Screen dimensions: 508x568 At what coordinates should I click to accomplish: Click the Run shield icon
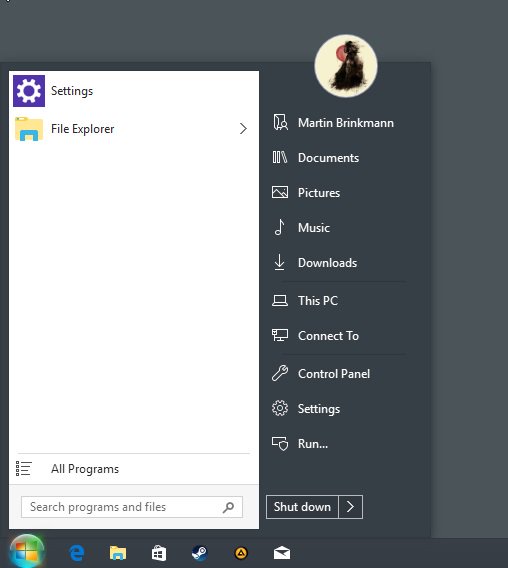click(x=280, y=443)
